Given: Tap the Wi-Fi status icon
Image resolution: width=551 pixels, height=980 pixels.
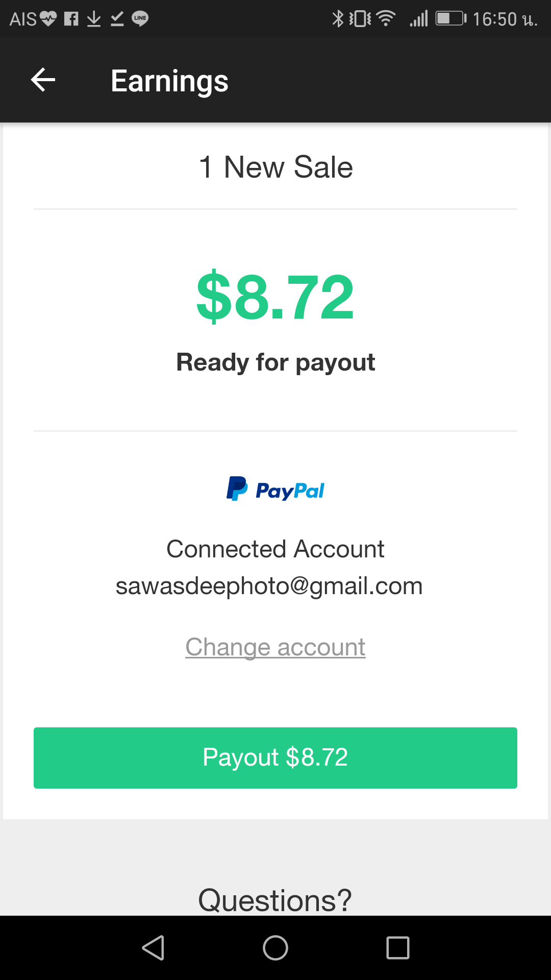Looking at the screenshot, I should tap(386, 19).
